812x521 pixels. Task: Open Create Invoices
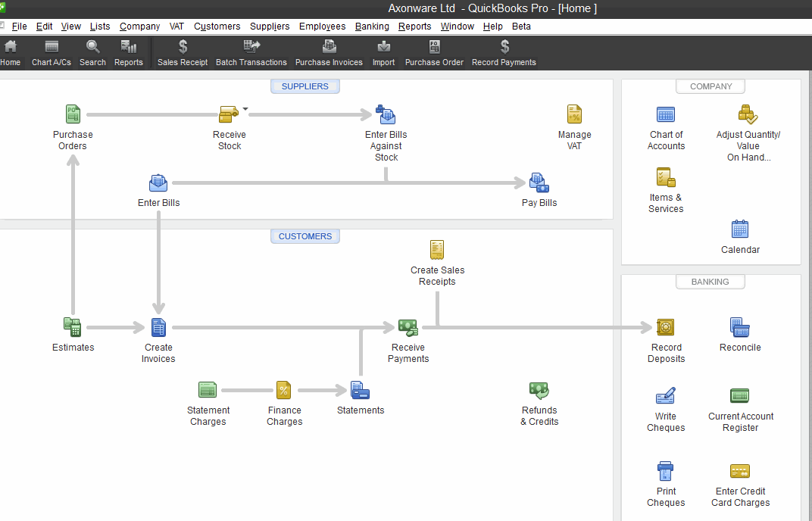(158, 327)
